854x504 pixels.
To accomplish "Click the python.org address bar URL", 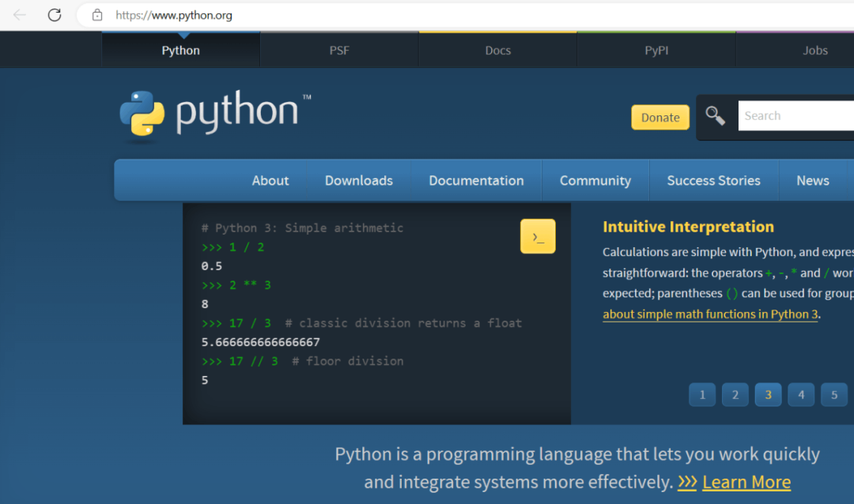I will click(x=174, y=15).
